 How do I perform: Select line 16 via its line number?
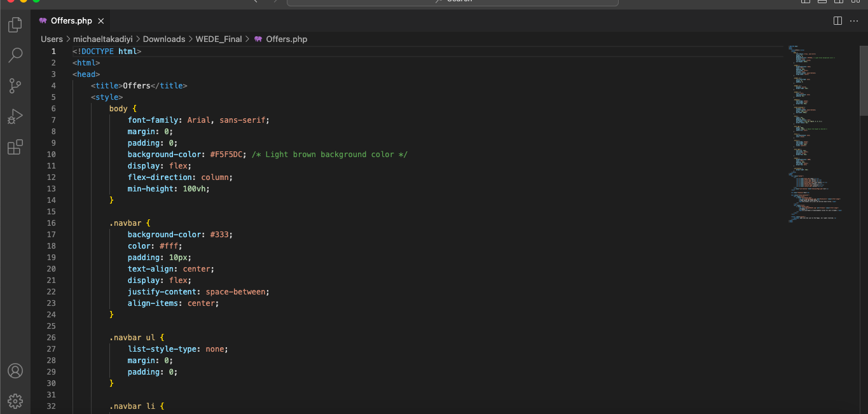point(51,223)
